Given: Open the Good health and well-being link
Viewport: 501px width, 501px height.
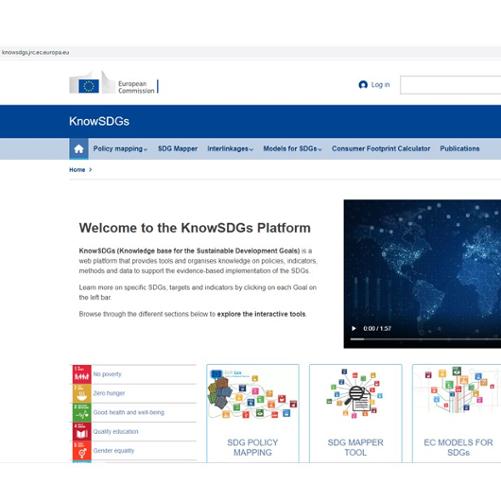Looking at the screenshot, I should 129,412.
